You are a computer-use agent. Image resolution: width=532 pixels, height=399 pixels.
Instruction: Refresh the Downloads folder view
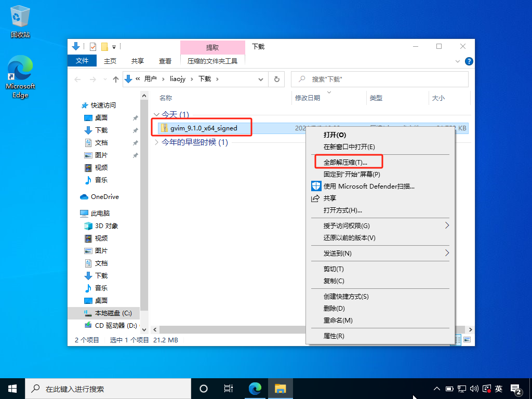(x=276, y=79)
